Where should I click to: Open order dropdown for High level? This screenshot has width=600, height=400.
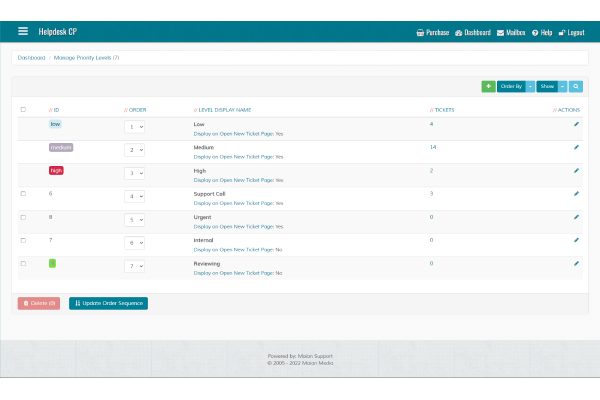[x=134, y=173]
